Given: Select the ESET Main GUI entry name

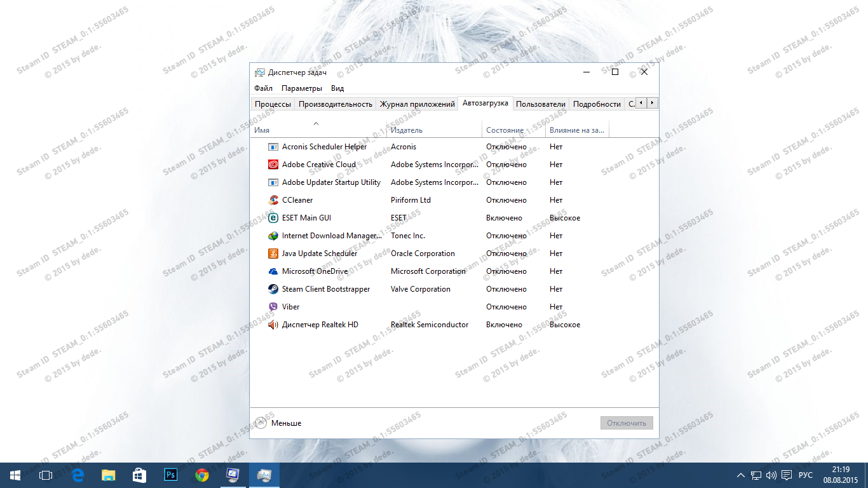Looking at the screenshot, I should point(307,218).
